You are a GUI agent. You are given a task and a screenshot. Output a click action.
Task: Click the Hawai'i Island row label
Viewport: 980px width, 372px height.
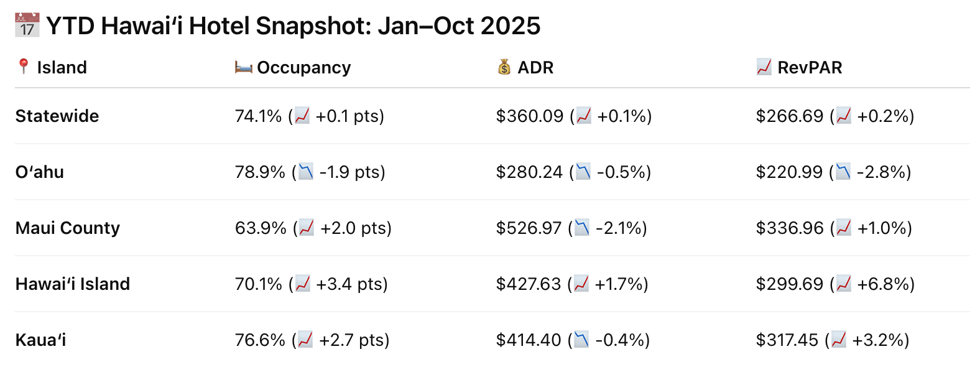click(x=73, y=284)
